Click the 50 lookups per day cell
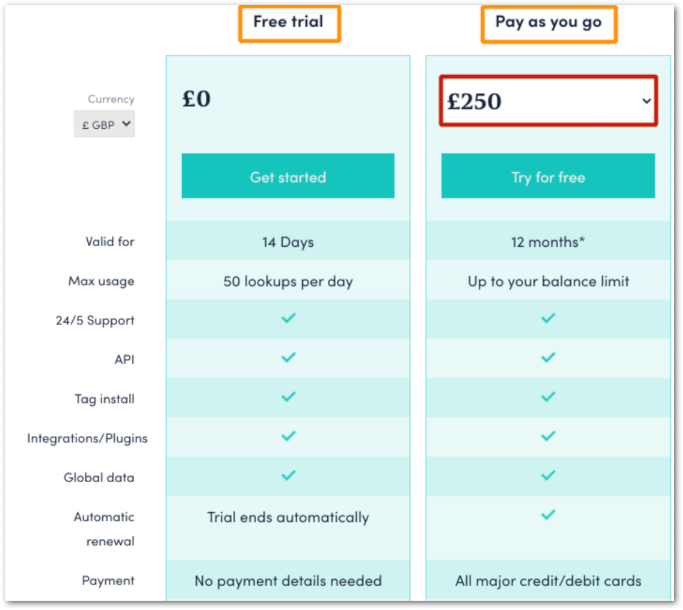 point(288,281)
